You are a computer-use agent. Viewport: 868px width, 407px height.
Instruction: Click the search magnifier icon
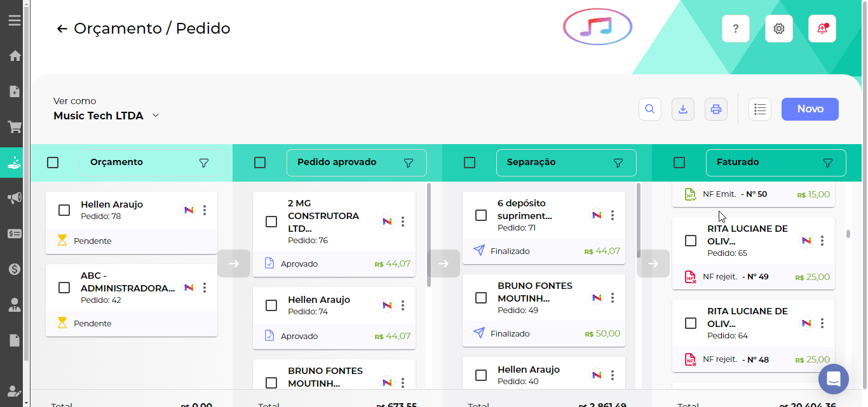[649, 109]
